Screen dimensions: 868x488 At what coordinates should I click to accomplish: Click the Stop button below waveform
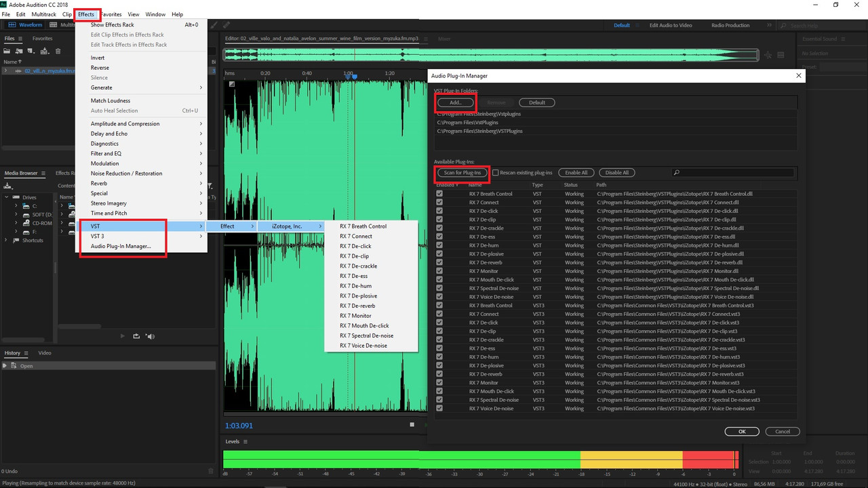pyautogui.click(x=412, y=425)
